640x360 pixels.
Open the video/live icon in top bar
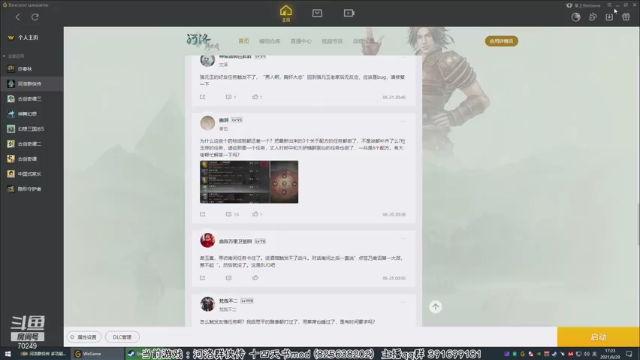pyautogui.click(x=349, y=13)
